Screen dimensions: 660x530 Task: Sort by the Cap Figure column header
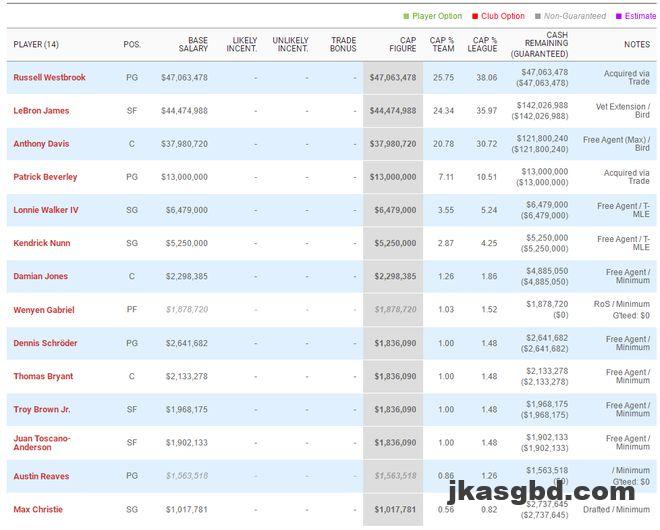coord(401,44)
